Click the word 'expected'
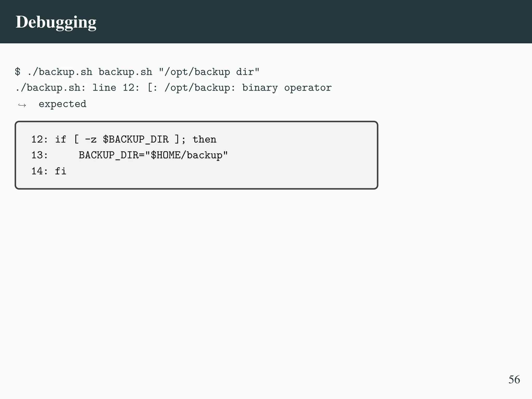The height and width of the screenshot is (399, 532). (x=62, y=104)
